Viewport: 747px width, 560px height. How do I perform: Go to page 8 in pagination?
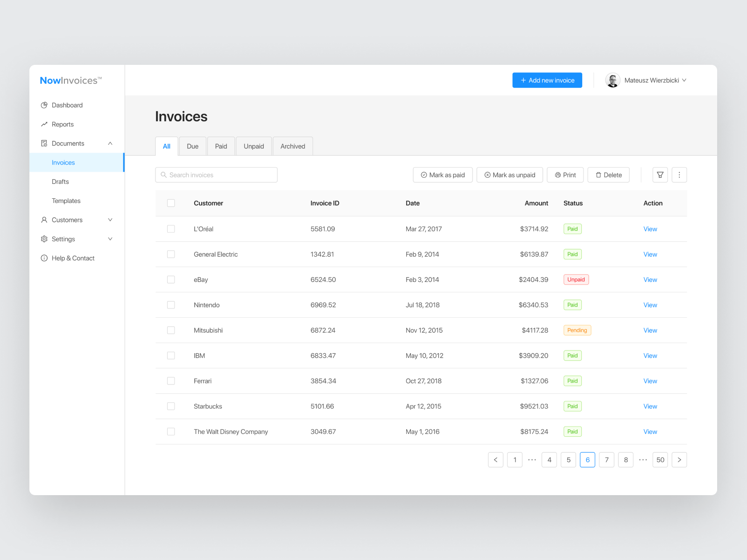coord(626,460)
